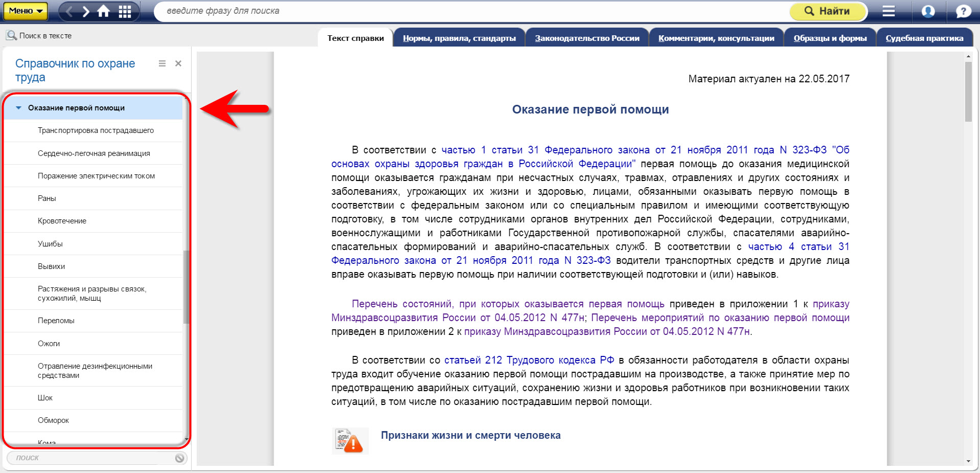Screen dimensions: 980x473
Task: Click the back navigation arrow
Action: pyautogui.click(x=69, y=11)
